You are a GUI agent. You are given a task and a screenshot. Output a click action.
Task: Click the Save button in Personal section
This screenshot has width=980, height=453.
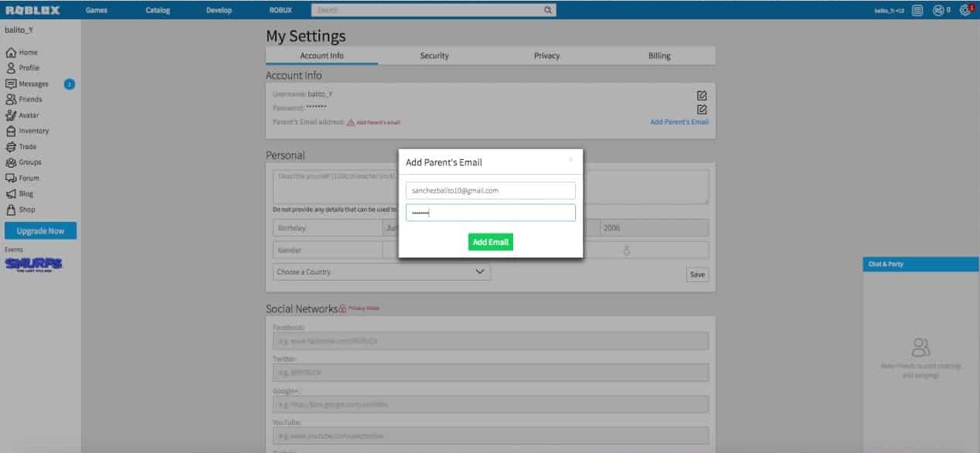(x=697, y=274)
